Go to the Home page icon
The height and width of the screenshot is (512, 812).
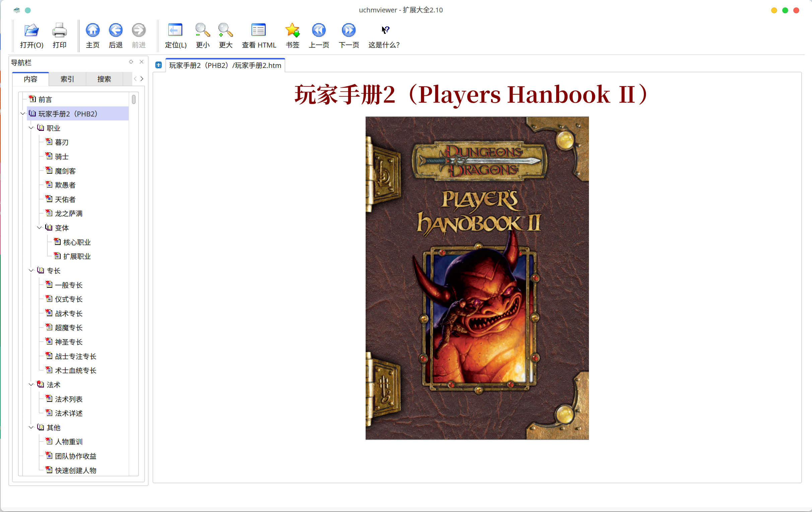pyautogui.click(x=92, y=31)
